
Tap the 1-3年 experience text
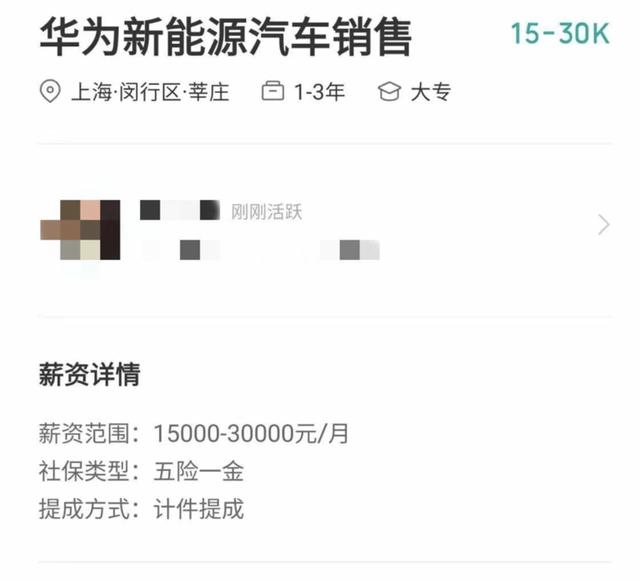tap(320, 92)
